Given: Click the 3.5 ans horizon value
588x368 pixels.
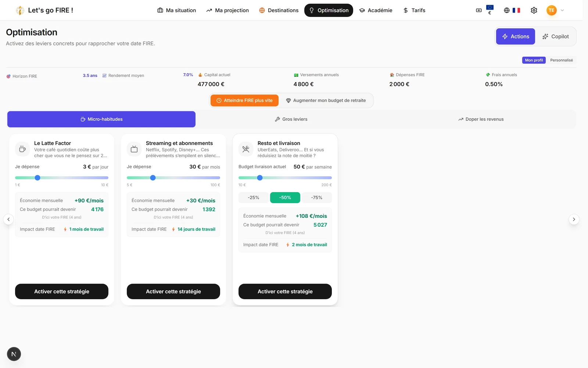Looking at the screenshot, I should (90, 75).
